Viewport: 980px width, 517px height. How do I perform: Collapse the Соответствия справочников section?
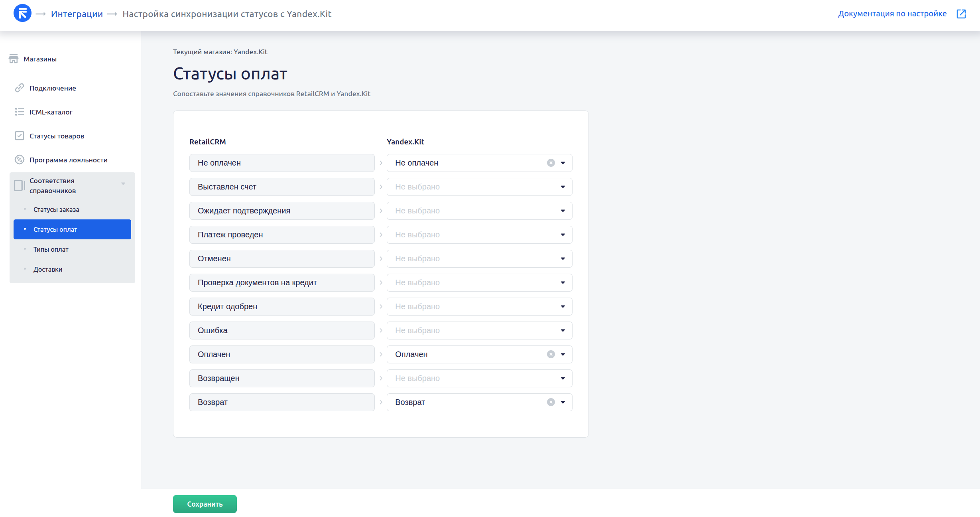(123, 184)
